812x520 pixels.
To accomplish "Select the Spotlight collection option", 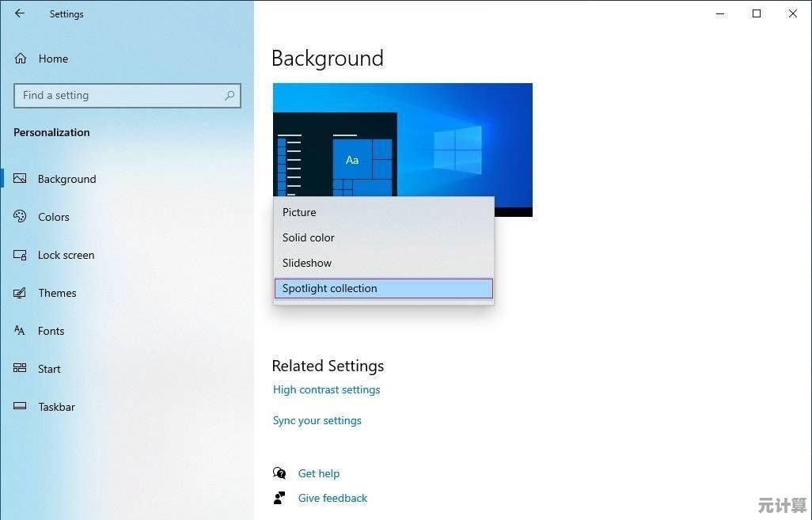I will [x=329, y=288].
